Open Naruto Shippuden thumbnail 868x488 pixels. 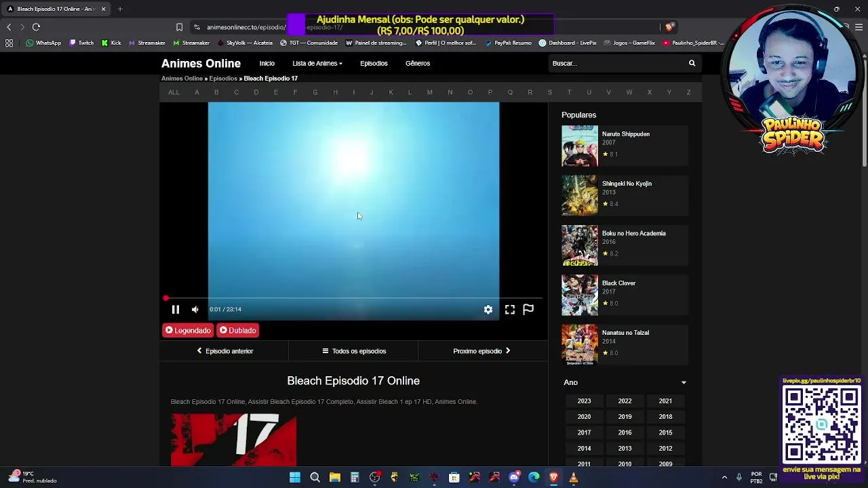[x=580, y=146]
